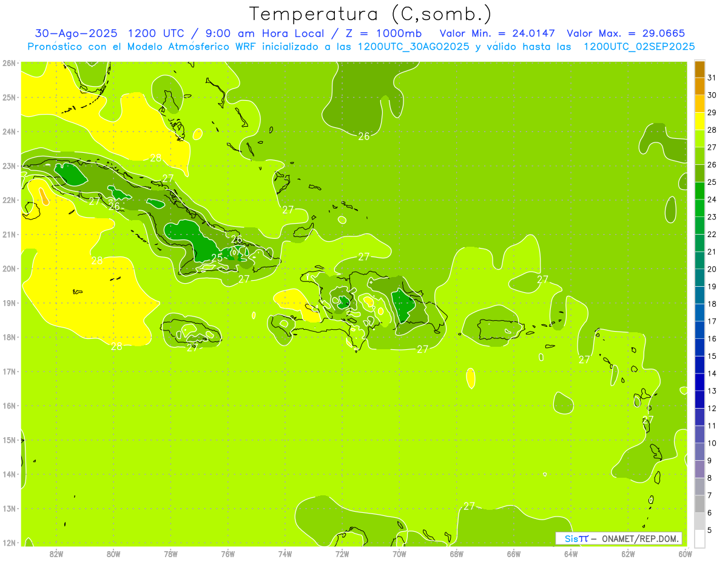Click the 68W longitude label
This screenshot has width=728, height=562.
[x=457, y=554]
